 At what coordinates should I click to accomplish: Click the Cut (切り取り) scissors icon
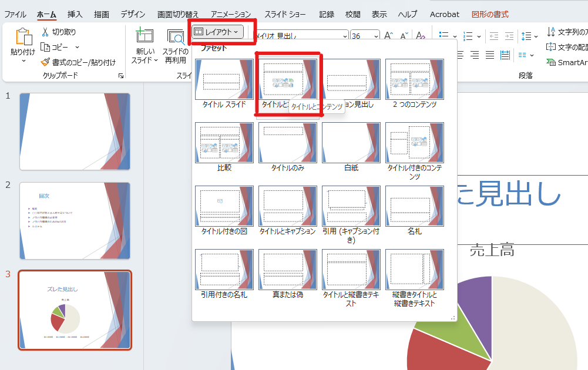[45, 32]
